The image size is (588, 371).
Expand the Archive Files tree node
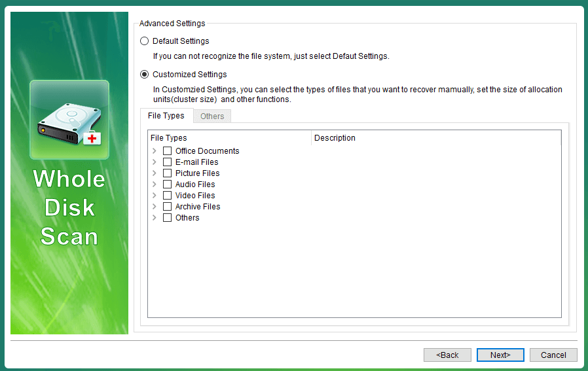coord(154,207)
